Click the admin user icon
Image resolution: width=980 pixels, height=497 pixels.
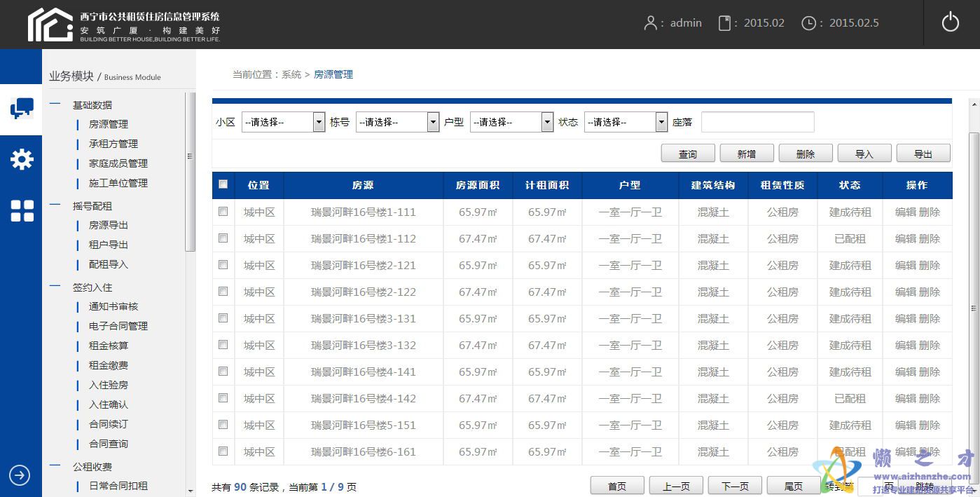[x=650, y=23]
